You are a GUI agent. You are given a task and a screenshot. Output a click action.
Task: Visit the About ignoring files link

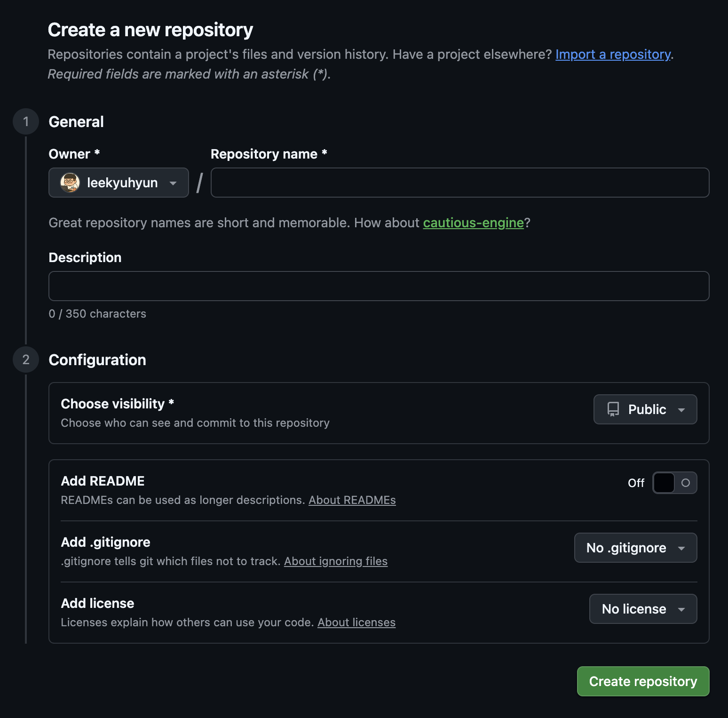[335, 561]
